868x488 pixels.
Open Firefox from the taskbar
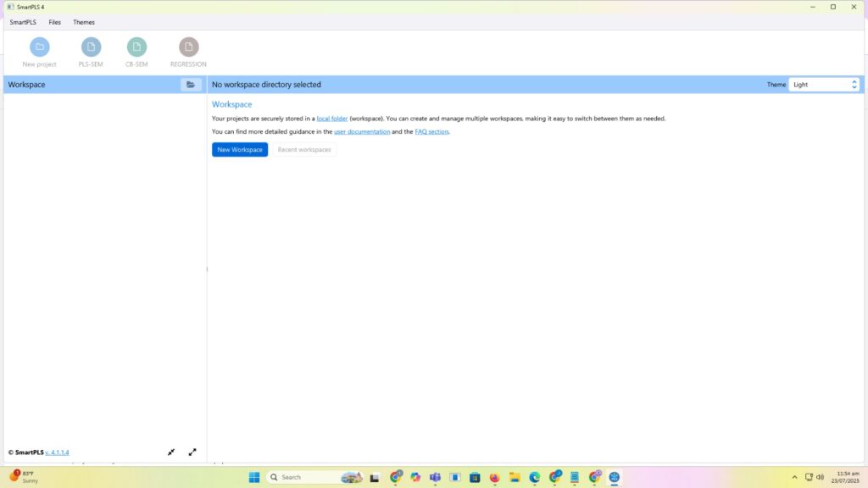[x=495, y=477]
